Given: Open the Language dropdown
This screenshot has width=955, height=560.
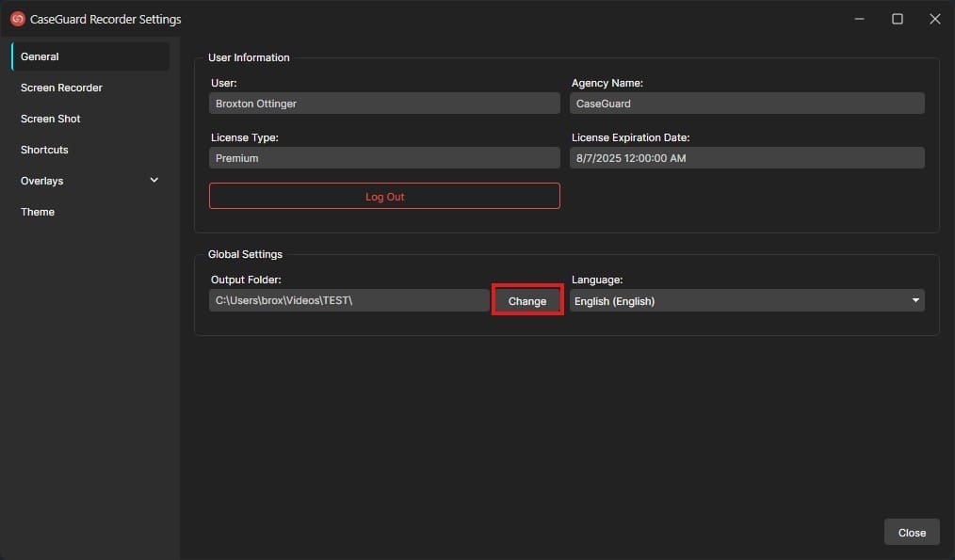Looking at the screenshot, I should [747, 300].
